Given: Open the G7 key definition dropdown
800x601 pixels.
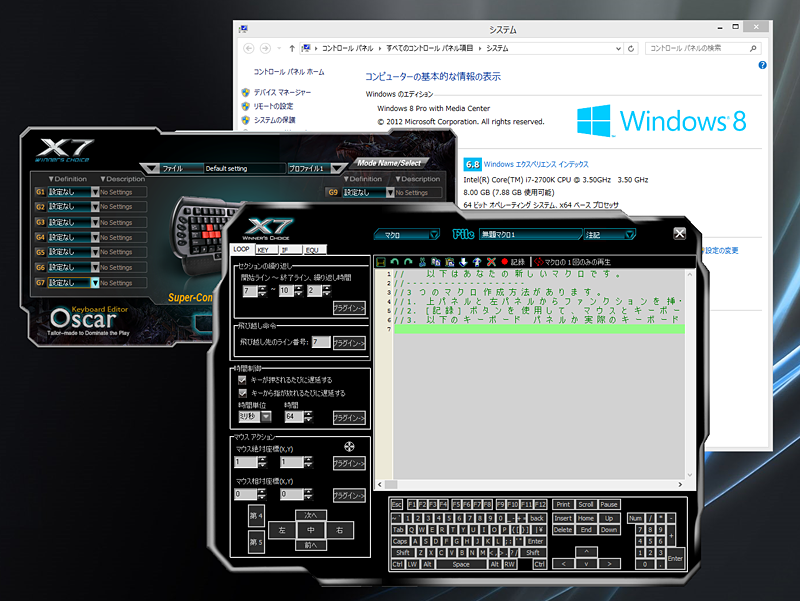Looking at the screenshot, I should click(95, 283).
